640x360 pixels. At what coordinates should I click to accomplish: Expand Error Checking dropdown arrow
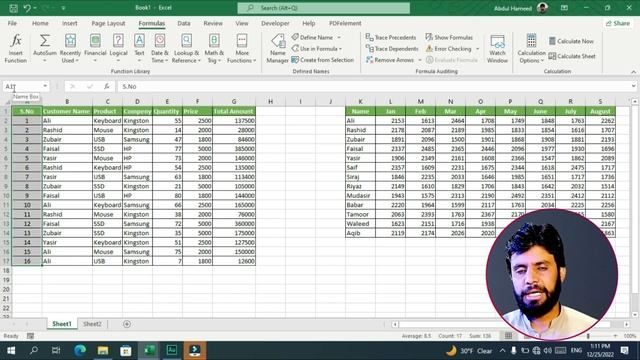[x=478, y=49]
